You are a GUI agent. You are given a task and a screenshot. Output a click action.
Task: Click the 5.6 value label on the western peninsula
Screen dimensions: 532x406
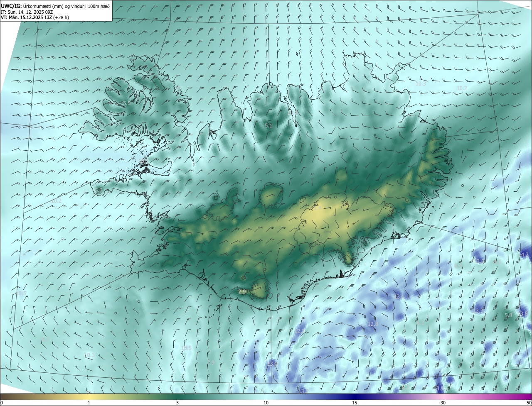(x=99, y=191)
